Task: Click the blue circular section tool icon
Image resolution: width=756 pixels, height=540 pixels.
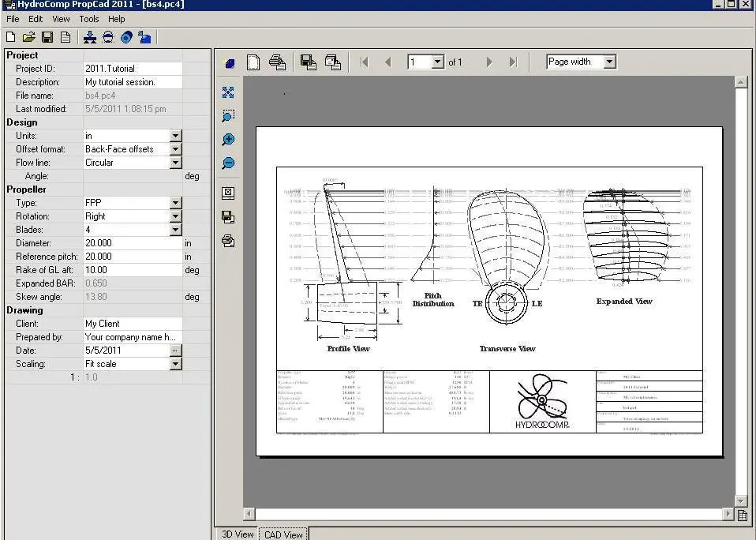Action: point(108,37)
